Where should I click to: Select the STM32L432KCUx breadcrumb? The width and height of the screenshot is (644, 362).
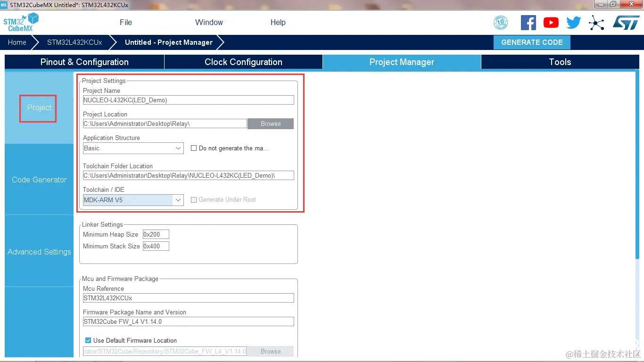click(74, 42)
